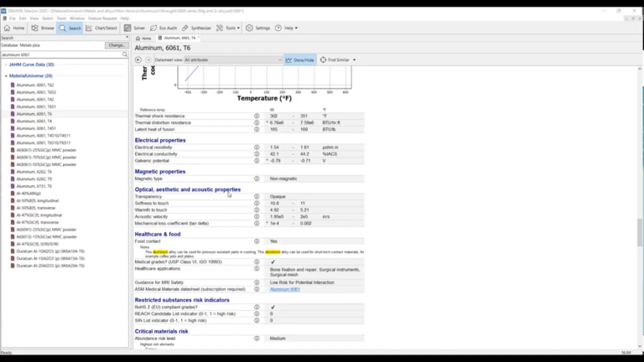Open the Home toolbar button

click(x=14, y=28)
